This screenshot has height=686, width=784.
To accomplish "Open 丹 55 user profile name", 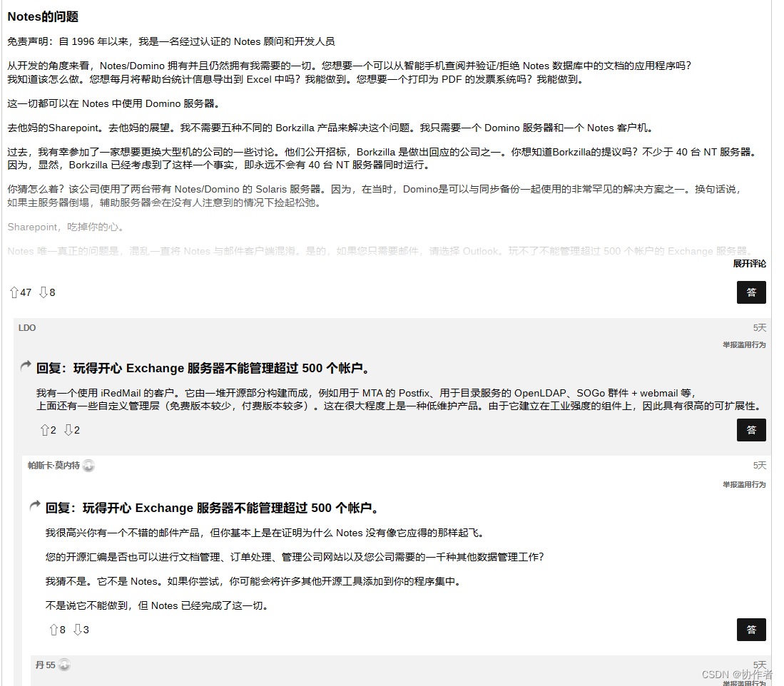I will (x=46, y=665).
